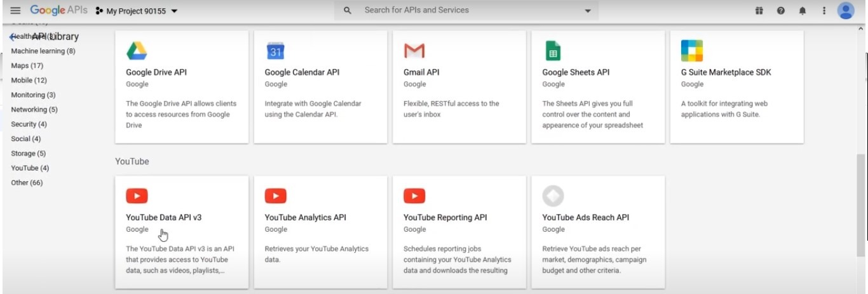Click the page vertical scrollbar thumb

coord(861,205)
